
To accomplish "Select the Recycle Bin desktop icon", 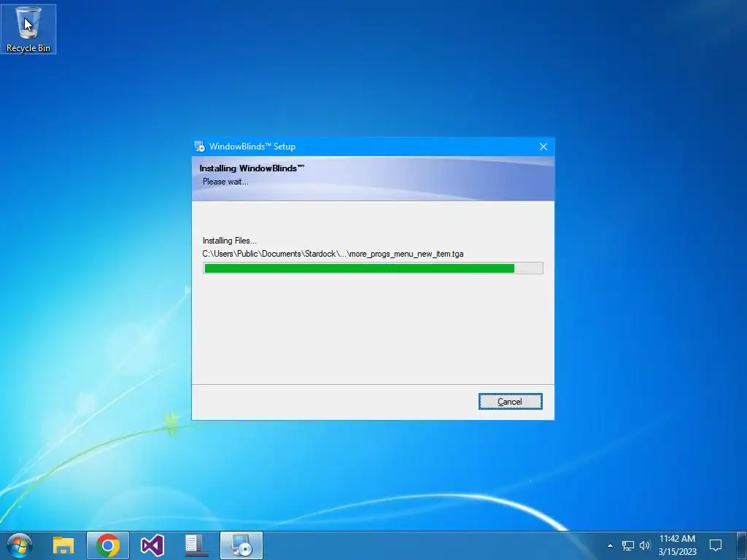I will [28, 28].
